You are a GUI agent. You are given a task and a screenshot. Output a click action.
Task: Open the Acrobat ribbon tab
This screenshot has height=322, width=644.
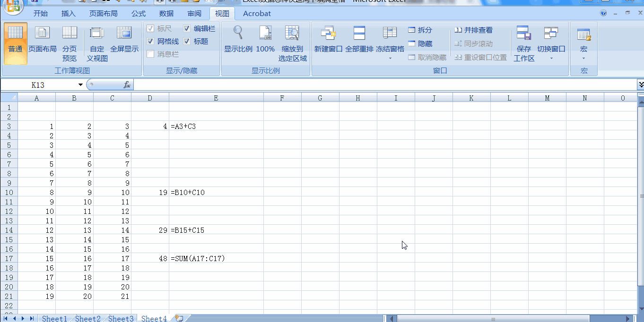tap(257, 13)
